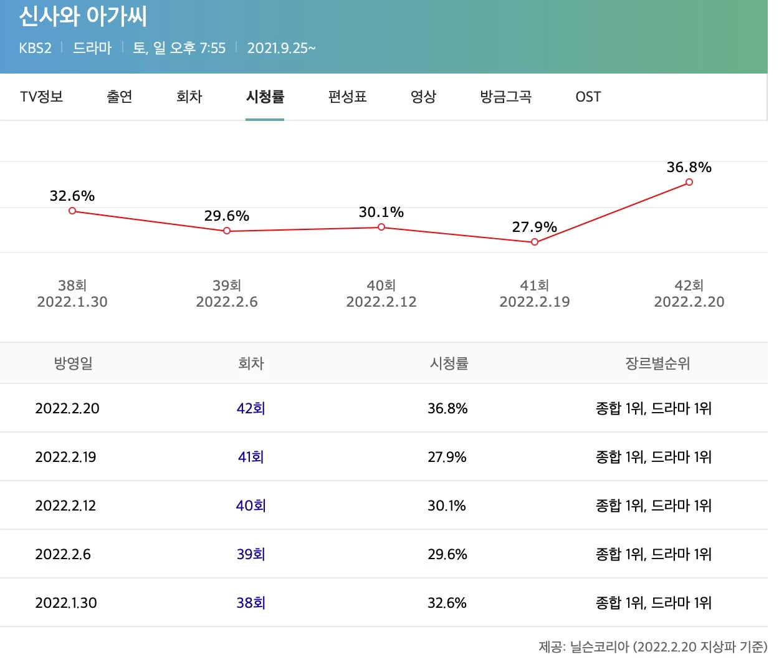Screen dimensions: 784x672
Task: Select the 회차 tab
Action: click(x=189, y=97)
